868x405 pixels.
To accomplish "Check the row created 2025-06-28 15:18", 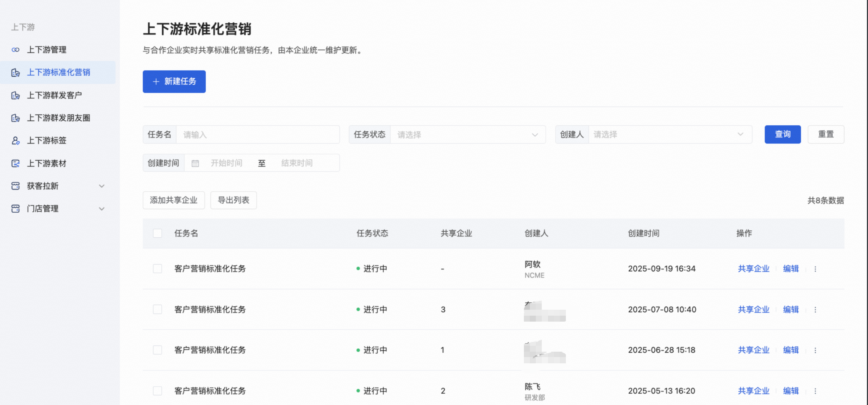I will tap(157, 350).
